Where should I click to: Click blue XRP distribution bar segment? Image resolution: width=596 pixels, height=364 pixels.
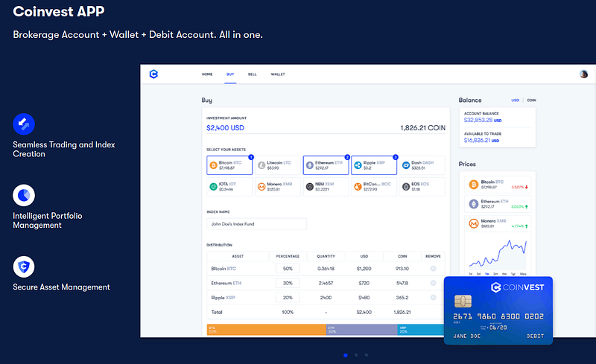(421, 330)
